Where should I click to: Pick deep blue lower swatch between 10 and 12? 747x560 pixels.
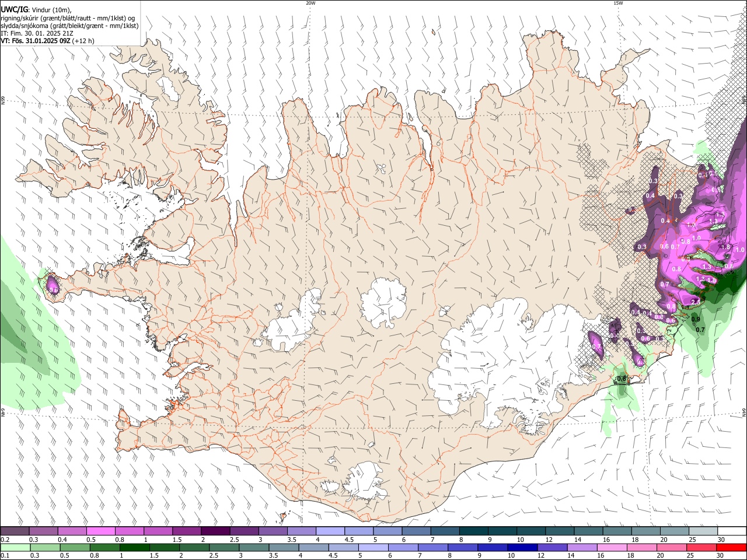523,547
